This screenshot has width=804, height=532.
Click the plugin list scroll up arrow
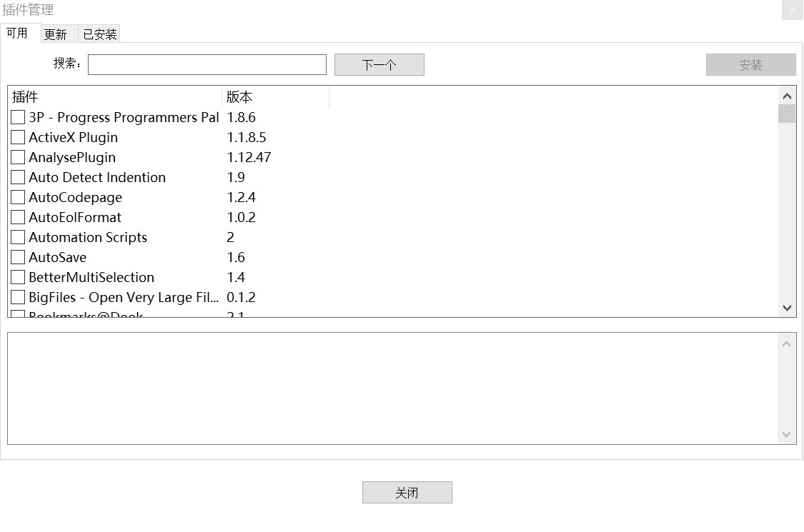(x=787, y=96)
